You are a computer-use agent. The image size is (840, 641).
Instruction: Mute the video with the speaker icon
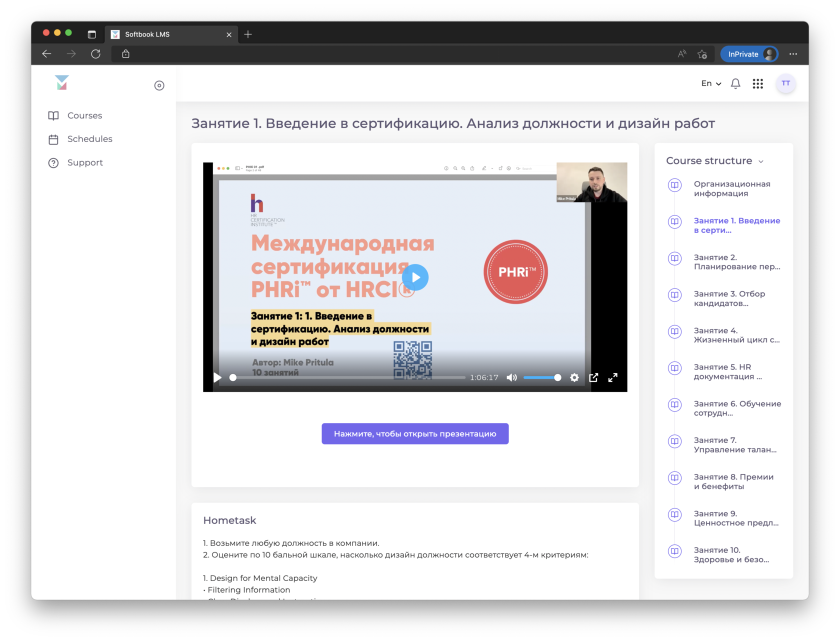pyautogui.click(x=511, y=377)
